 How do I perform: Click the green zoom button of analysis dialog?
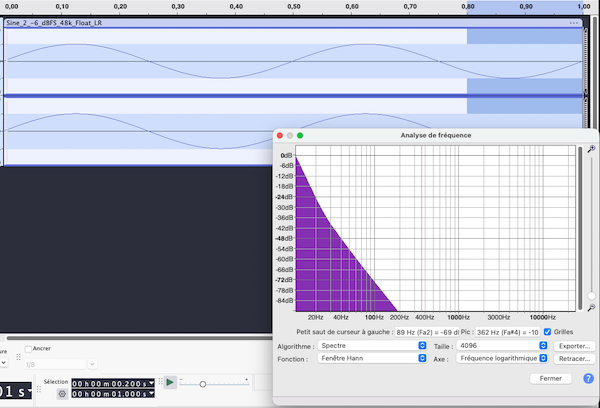point(300,135)
